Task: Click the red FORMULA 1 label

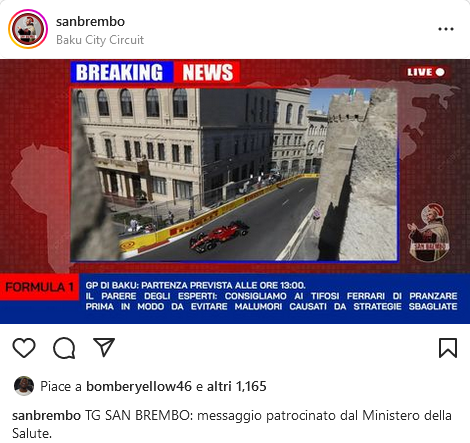Action: pyautogui.click(x=39, y=287)
